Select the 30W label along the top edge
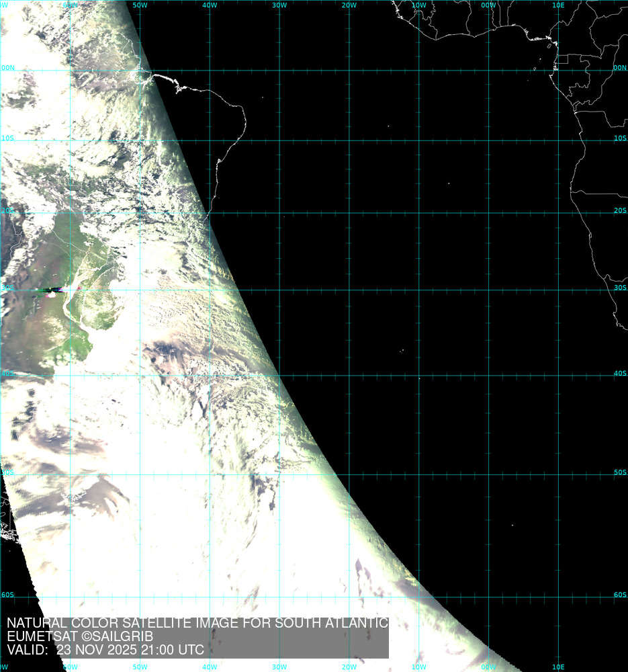 click(x=279, y=5)
